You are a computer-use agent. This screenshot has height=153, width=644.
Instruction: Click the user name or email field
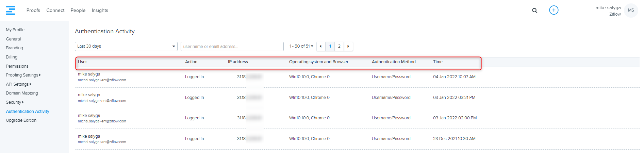pos(232,46)
